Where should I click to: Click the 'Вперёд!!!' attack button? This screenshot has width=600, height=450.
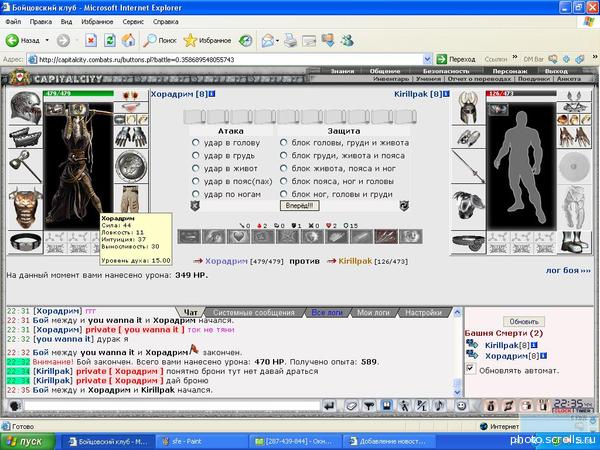pyautogui.click(x=299, y=205)
